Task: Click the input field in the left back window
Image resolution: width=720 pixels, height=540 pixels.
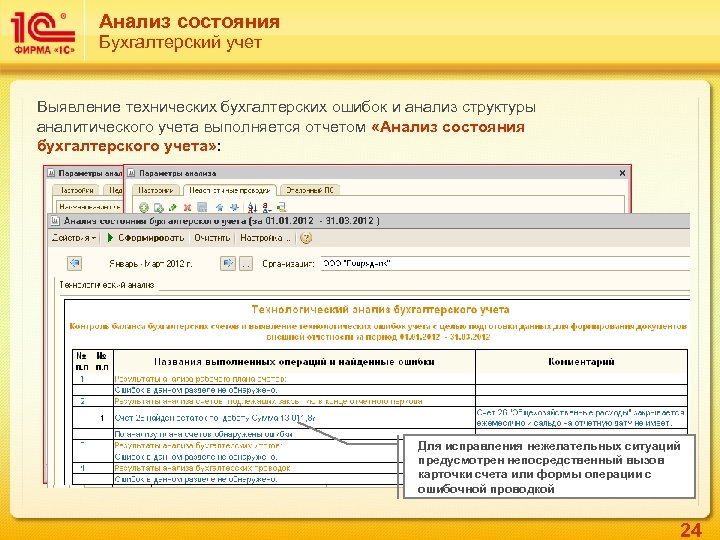Action: point(90,207)
